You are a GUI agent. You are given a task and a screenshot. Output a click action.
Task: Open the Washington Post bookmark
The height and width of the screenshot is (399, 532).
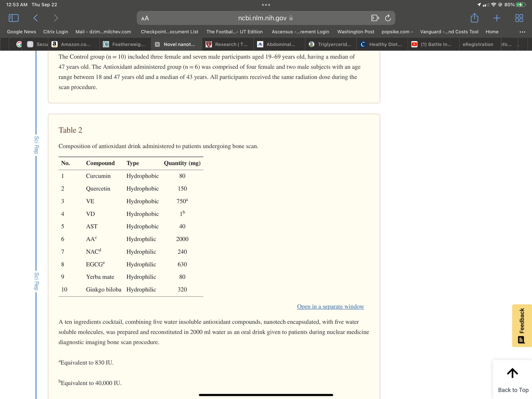click(355, 32)
